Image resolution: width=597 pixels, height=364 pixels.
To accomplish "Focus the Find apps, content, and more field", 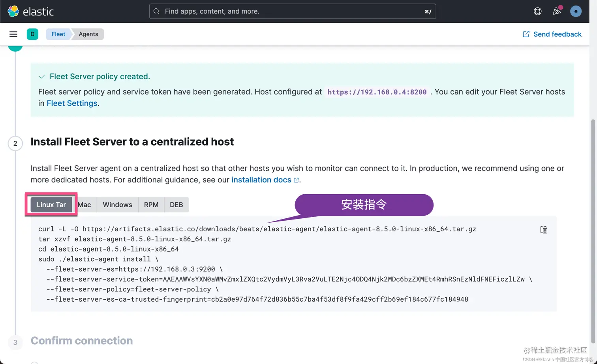I will tap(293, 11).
